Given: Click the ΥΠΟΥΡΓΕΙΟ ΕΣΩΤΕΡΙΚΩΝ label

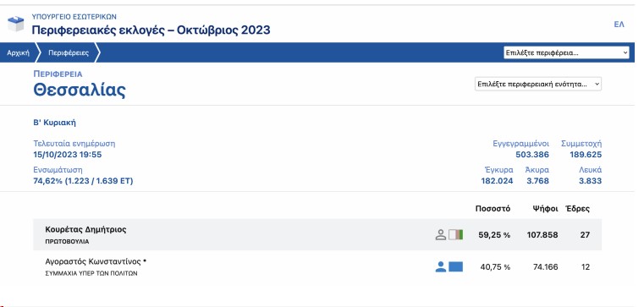Looking at the screenshot, I should [74, 17].
